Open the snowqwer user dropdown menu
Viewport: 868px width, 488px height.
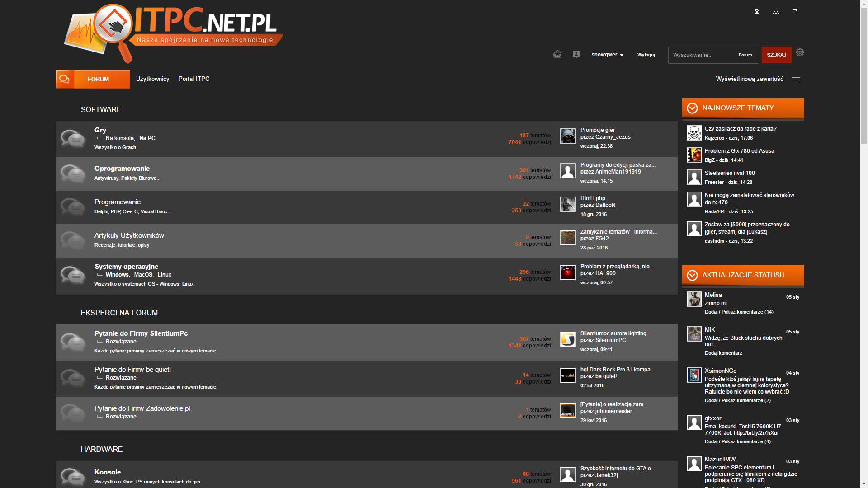pos(607,55)
